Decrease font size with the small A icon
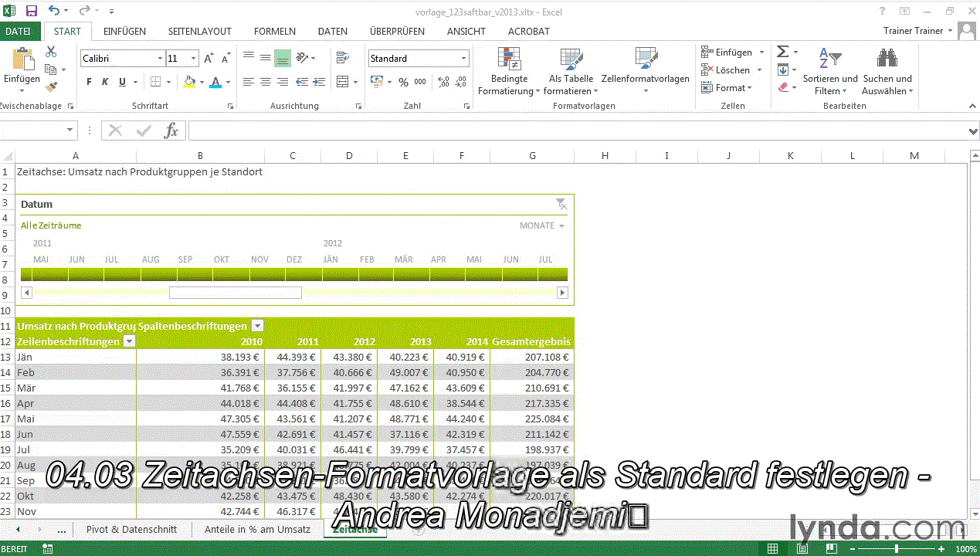980x556 pixels. [226, 59]
